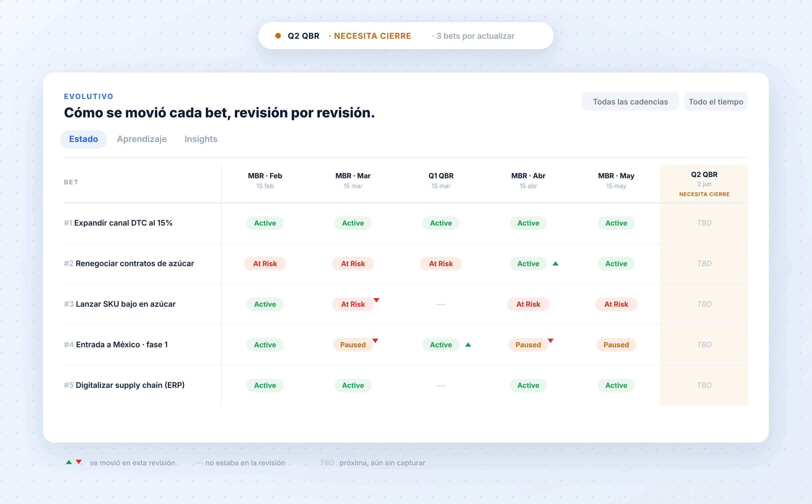Click Active badge for Expandir canal DTC in MBR Feb
The height and width of the screenshot is (504, 812).
point(265,223)
